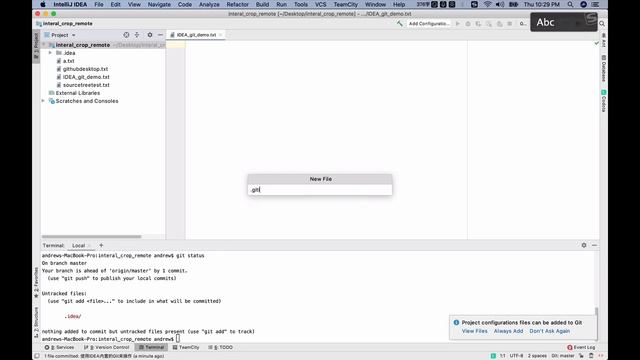Click the terminal vertical scrollbar

596,311
